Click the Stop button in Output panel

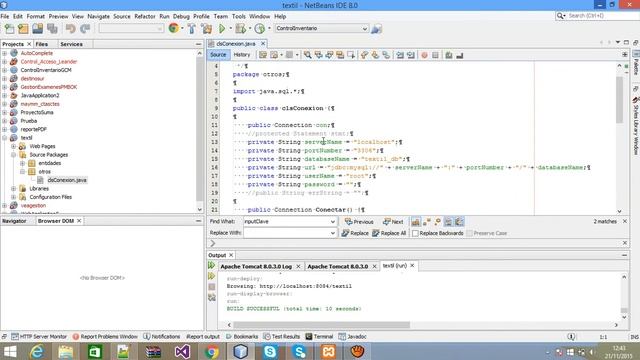point(211,287)
